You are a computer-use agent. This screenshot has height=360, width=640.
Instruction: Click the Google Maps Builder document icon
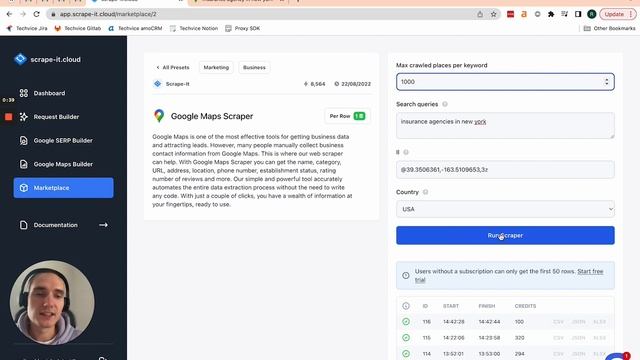click(24, 164)
